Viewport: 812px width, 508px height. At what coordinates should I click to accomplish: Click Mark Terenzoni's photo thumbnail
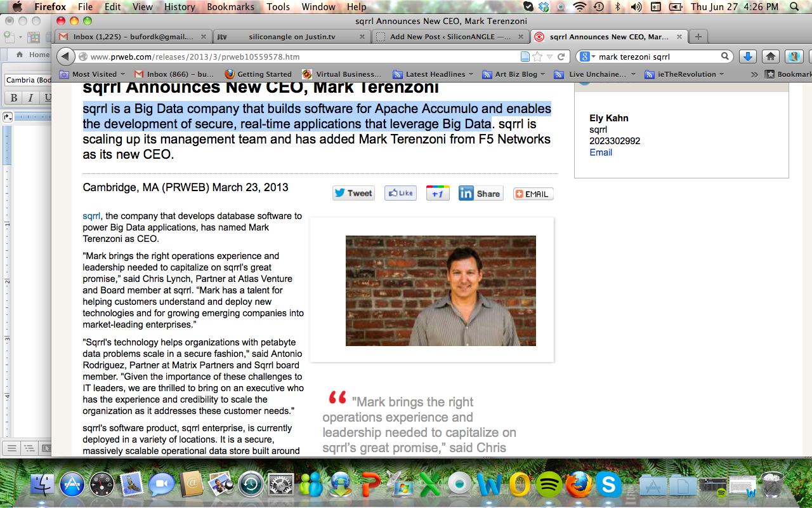pyautogui.click(x=441, y=291)
